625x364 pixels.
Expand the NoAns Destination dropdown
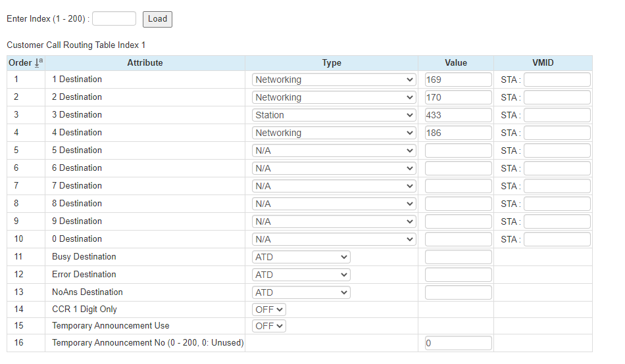pyautogui.click(x=301, y=292)
